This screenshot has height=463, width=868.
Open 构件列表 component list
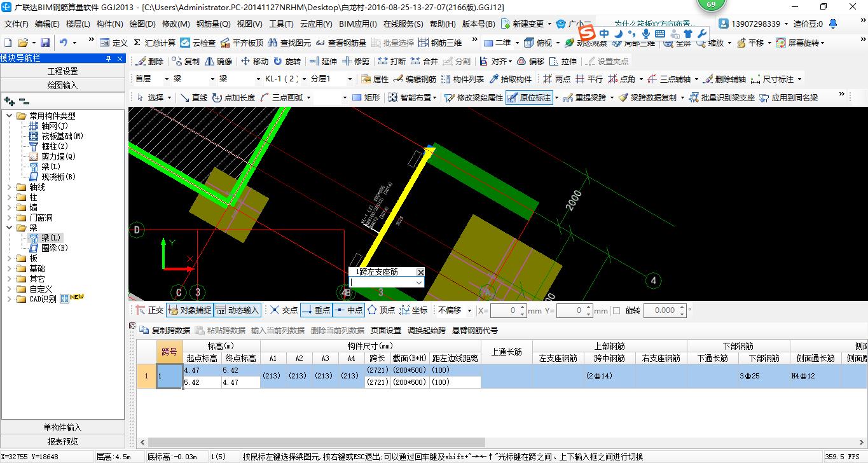(x=462, y=79)
